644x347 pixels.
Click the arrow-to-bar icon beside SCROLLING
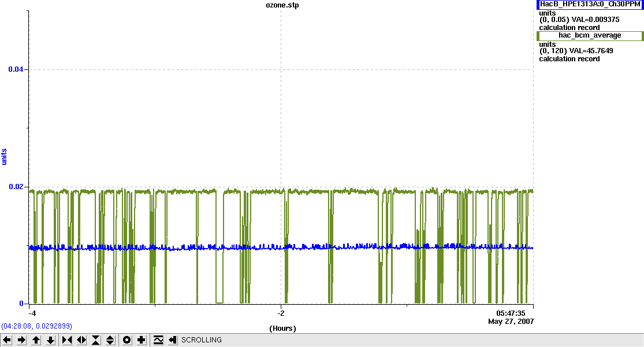coord(173,340)
